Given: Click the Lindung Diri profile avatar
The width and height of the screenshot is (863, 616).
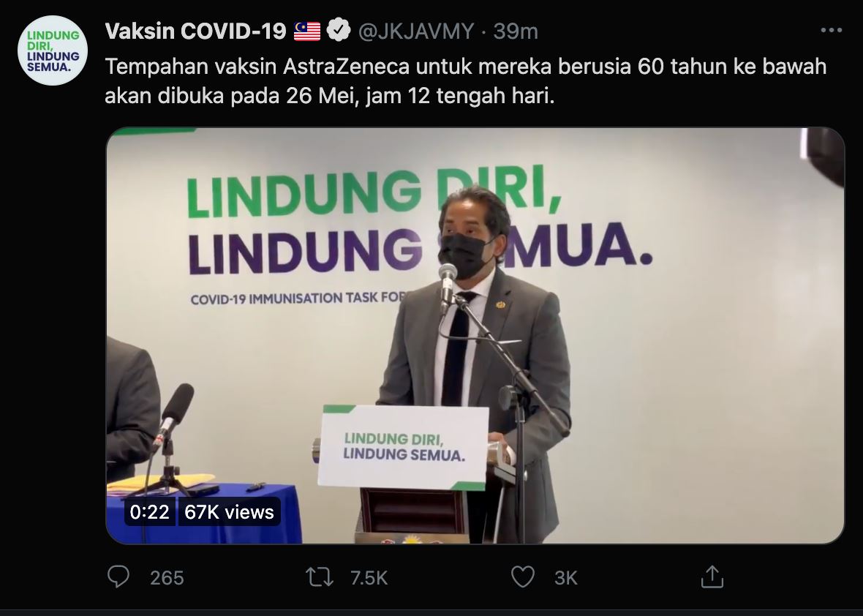Looking at the screenshot, I should coord(53,50).
